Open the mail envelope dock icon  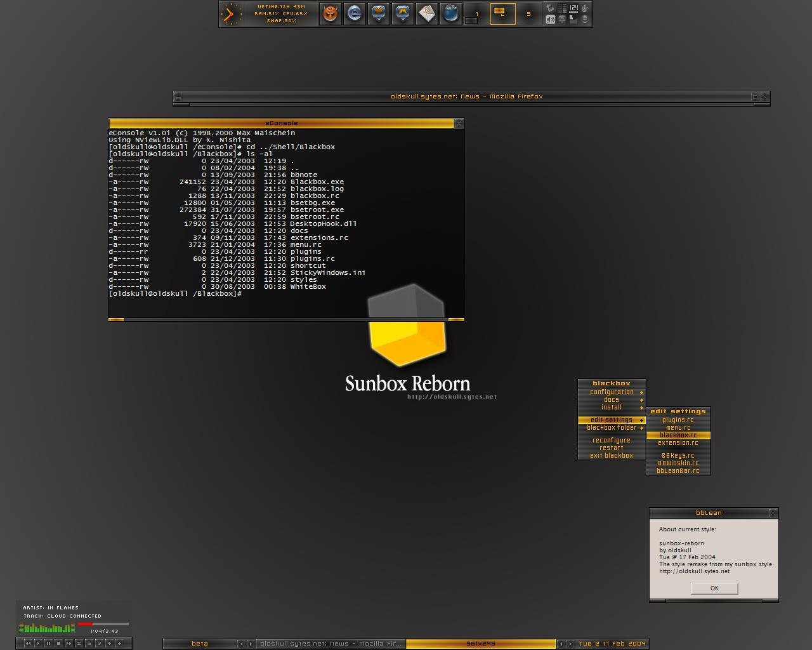[x=427, y=13]
